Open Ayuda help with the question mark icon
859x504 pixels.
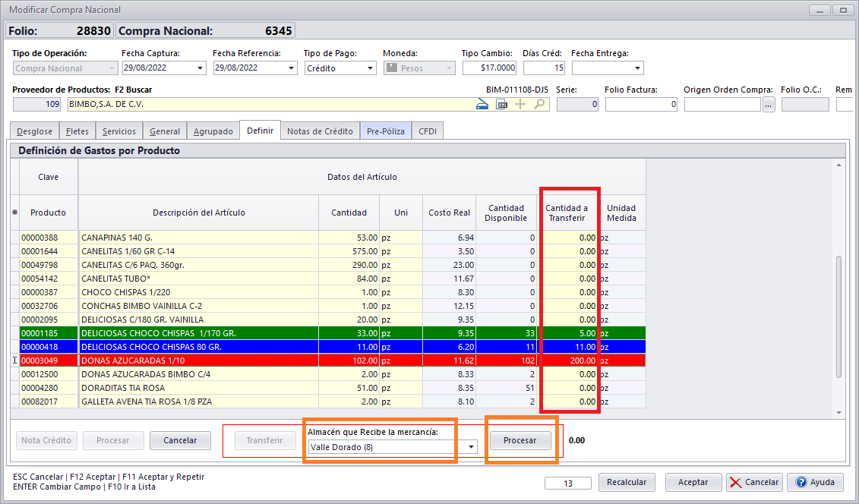pos(814,482)
